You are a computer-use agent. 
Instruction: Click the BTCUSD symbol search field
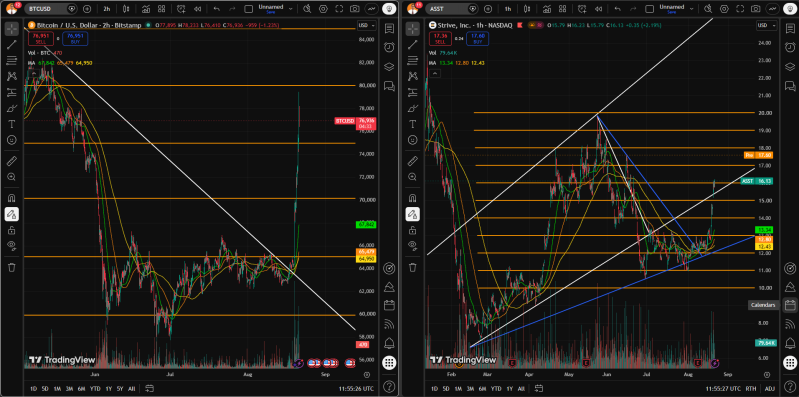point(46,9)
